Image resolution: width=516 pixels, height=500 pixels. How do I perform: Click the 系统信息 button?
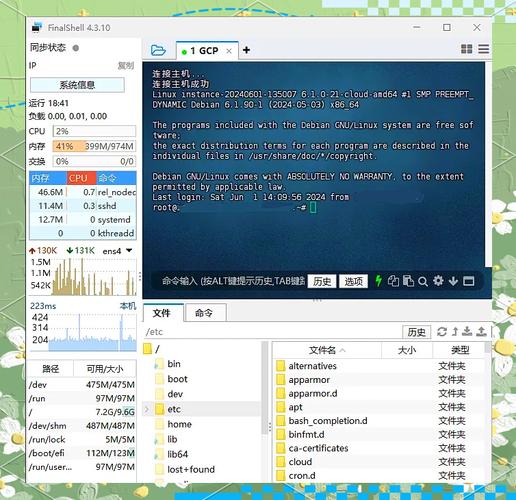77,85
